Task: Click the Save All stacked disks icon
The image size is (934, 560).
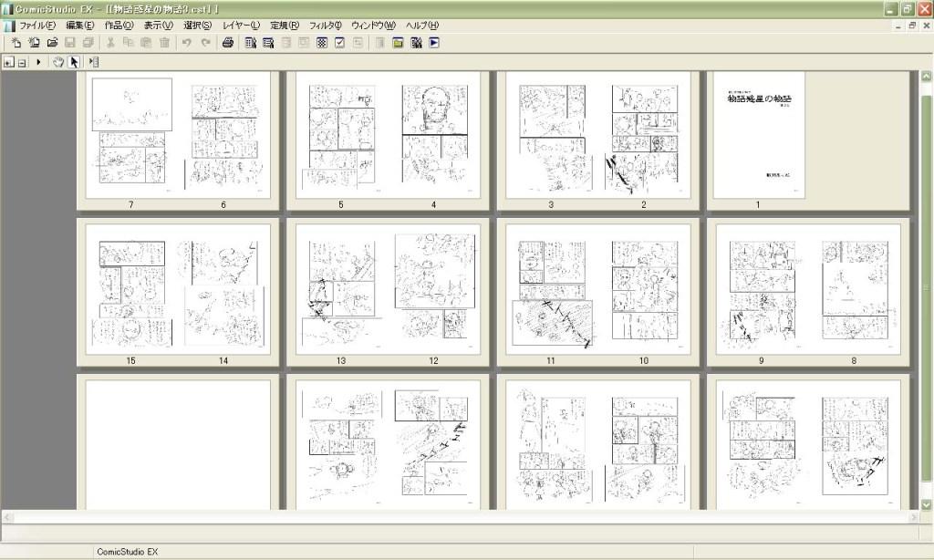Action: coord(88,42)
